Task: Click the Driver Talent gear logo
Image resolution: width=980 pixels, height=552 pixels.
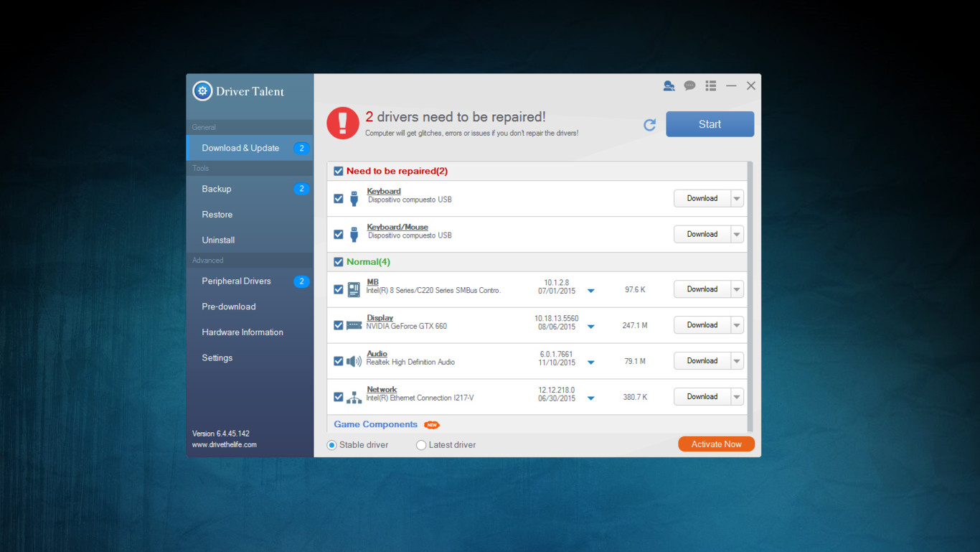Action: pyautogui.click(x=202, y=91)
